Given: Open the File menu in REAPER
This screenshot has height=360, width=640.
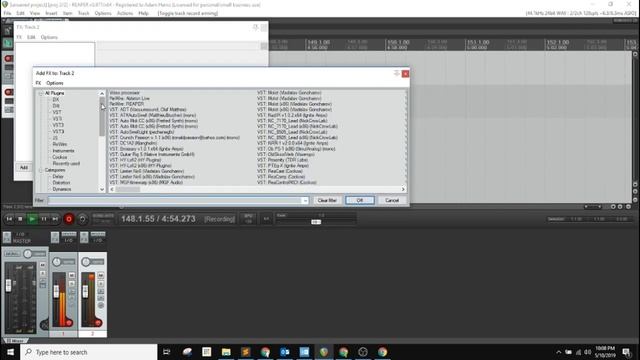Looking at the screenshot, I should [7, 13].
